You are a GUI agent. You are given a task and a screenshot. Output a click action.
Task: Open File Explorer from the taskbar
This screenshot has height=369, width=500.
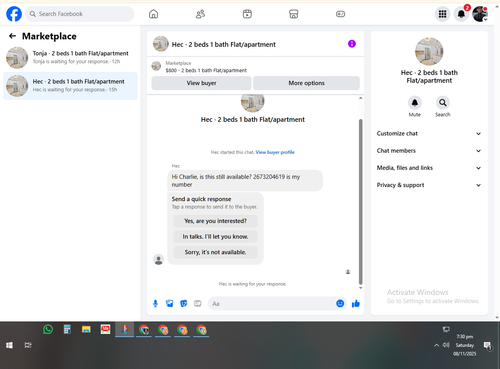86,329
